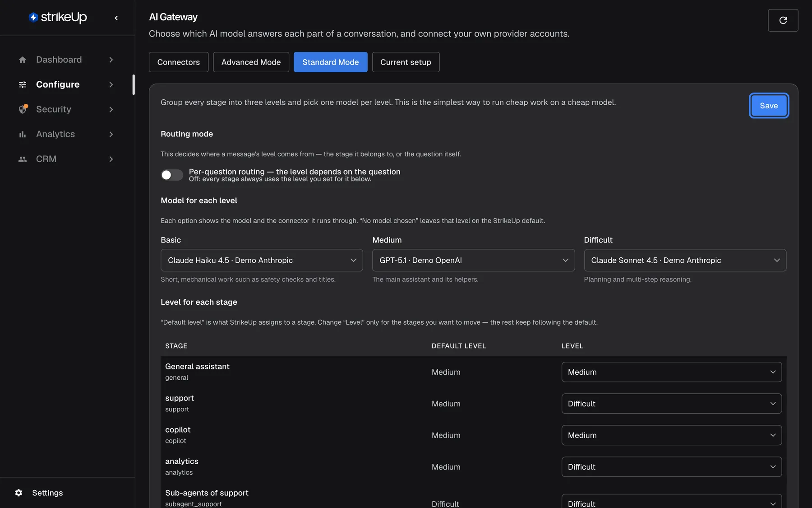
Task: Click the LEVEL column header
Action: coord(572,346)
